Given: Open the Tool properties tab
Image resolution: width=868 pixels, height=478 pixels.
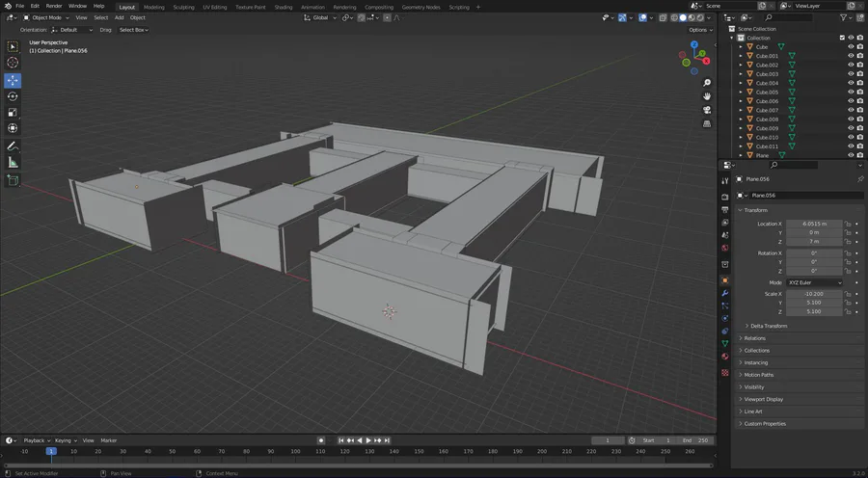Looking at the screenshot, I should click(x=724, y=180).
